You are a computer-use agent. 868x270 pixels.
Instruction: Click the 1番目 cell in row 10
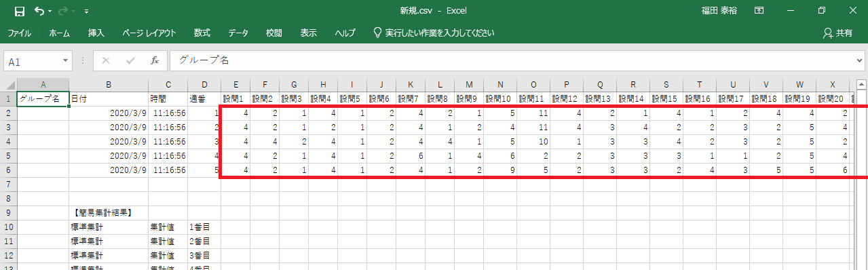coord(204,227)
